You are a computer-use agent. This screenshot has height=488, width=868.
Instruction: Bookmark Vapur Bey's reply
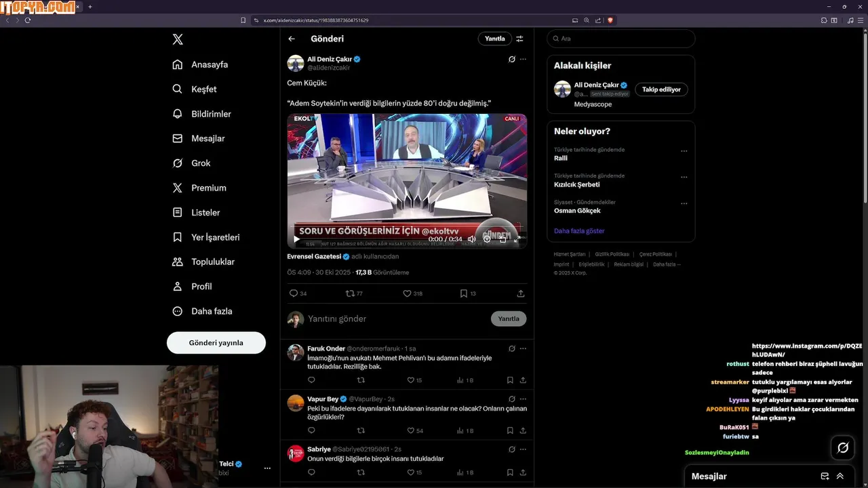(510, 430)
